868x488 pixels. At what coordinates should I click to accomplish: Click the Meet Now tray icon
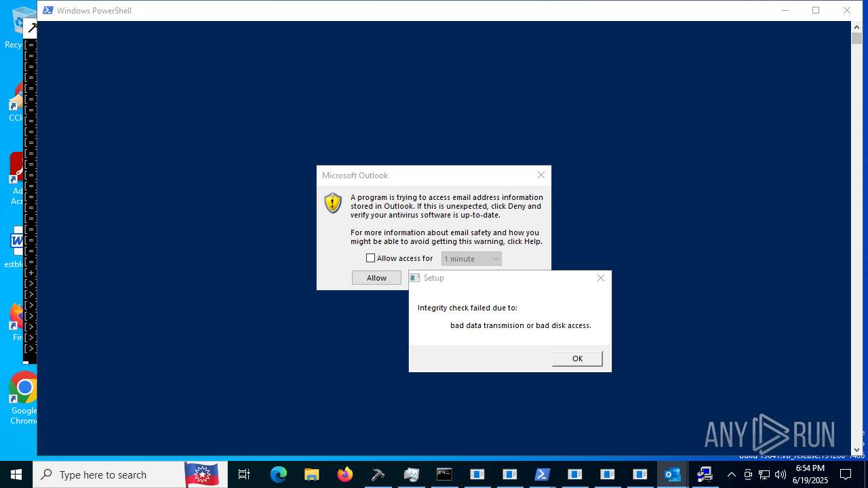[748, 474]
